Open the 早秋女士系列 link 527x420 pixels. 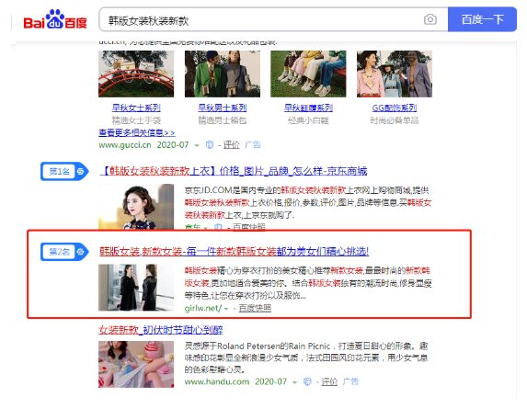click(x=136, y=108)
